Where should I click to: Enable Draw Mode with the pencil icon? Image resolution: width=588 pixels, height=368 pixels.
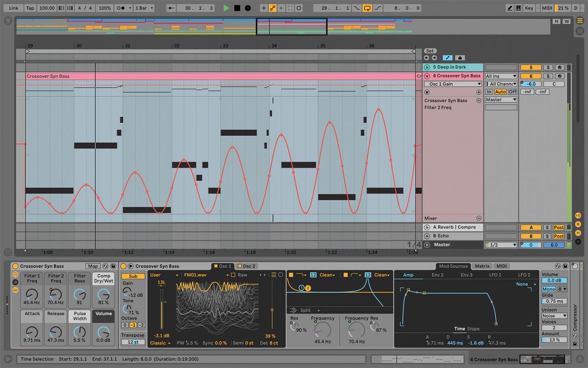(510, 8)
